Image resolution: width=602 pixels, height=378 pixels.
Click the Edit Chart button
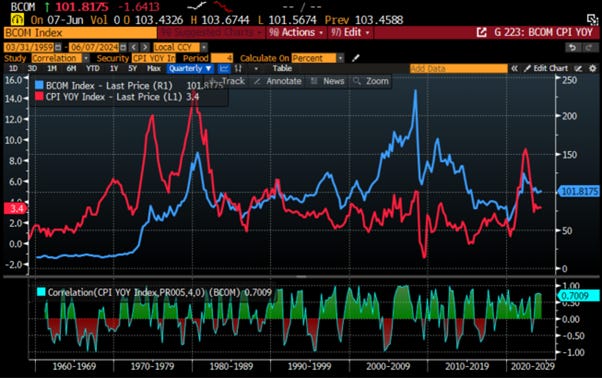546,69
